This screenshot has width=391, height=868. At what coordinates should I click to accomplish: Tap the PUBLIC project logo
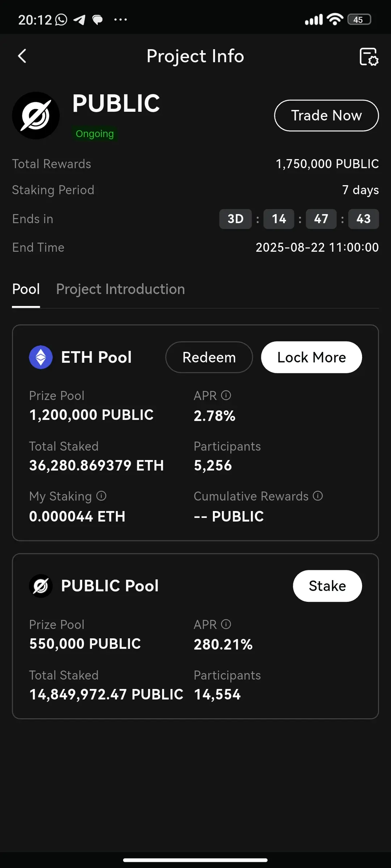(x=36, y=115)
